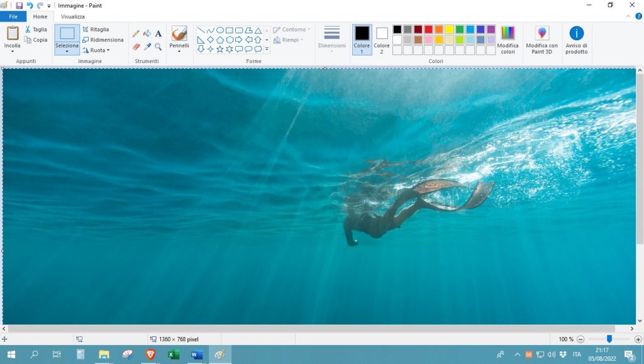Open Modifica con Paint 3D
644x364 pixels.
[x=541, y=40]
